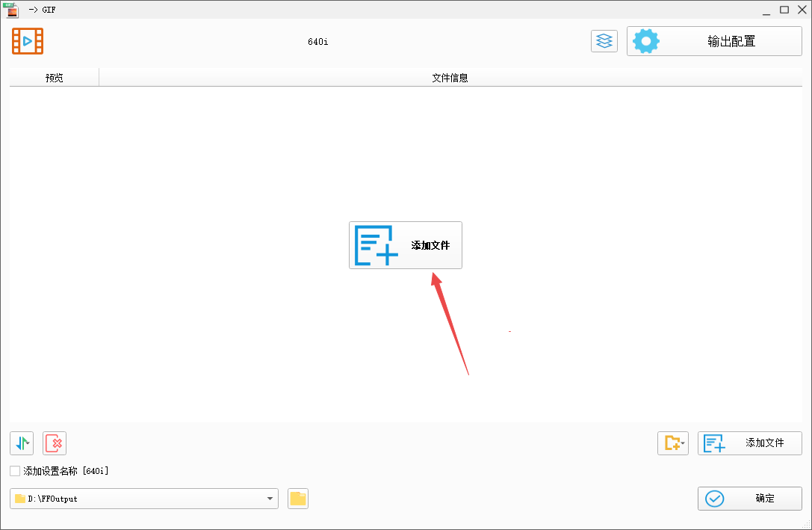Open the layers stack icon button
812x530 pixels.
(x=604, y=41)
